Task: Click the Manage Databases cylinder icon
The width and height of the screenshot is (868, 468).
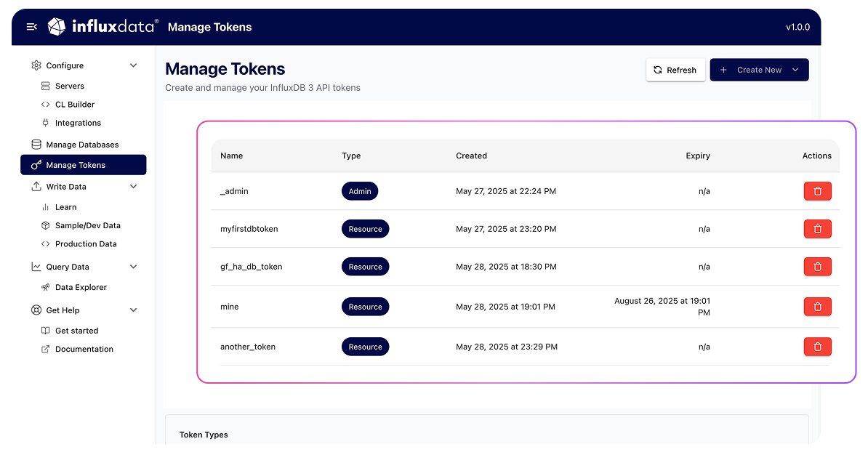Action: click(36, 145)
